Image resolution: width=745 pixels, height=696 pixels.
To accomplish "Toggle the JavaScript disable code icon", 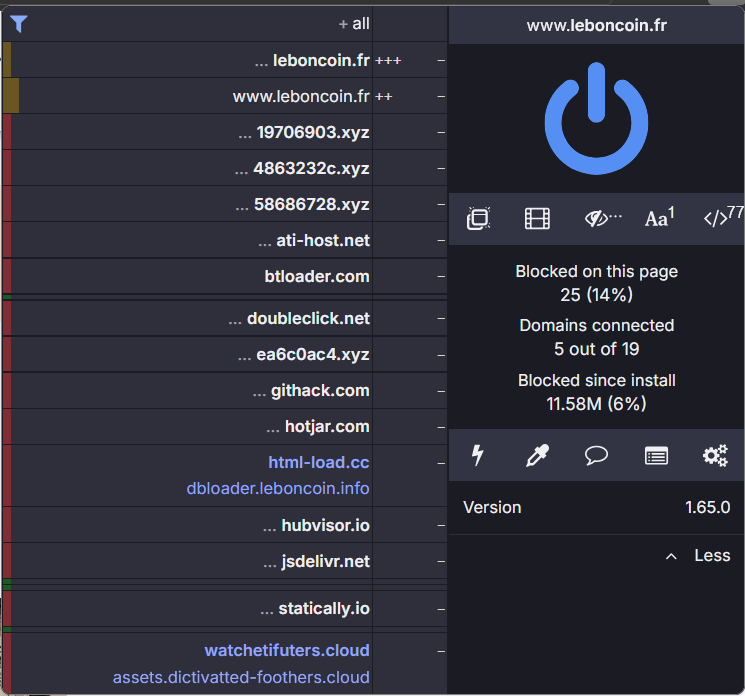I will [723, 217].
